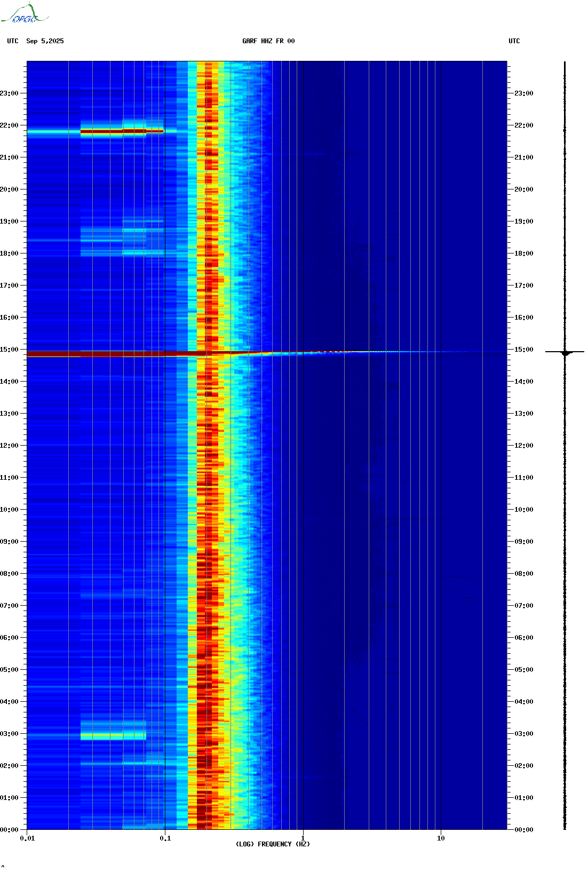Click the 22:00 label on the right time axis
Viewport: 588px width, 872px height.
pyautogui.click(x=524, y=125)
